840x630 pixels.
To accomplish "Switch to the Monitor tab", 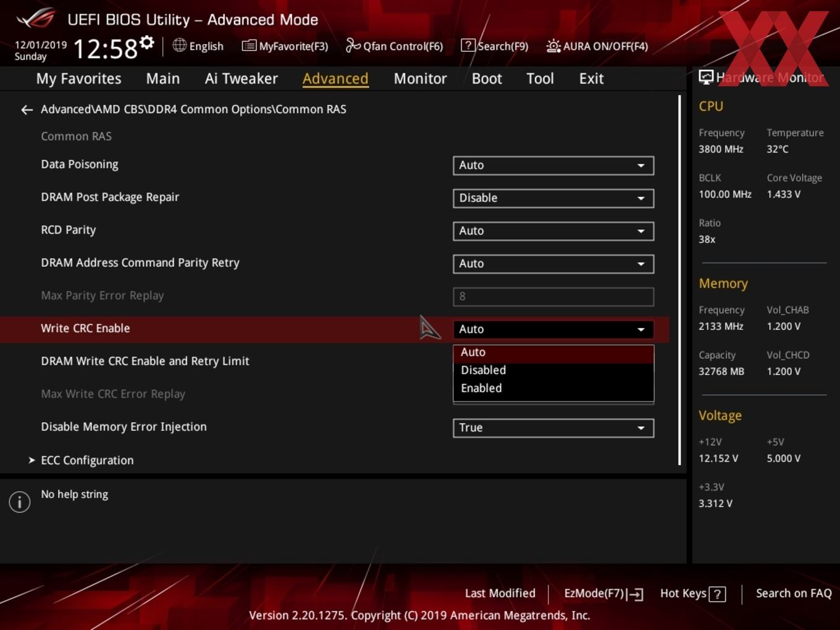I will coord(420,79).
